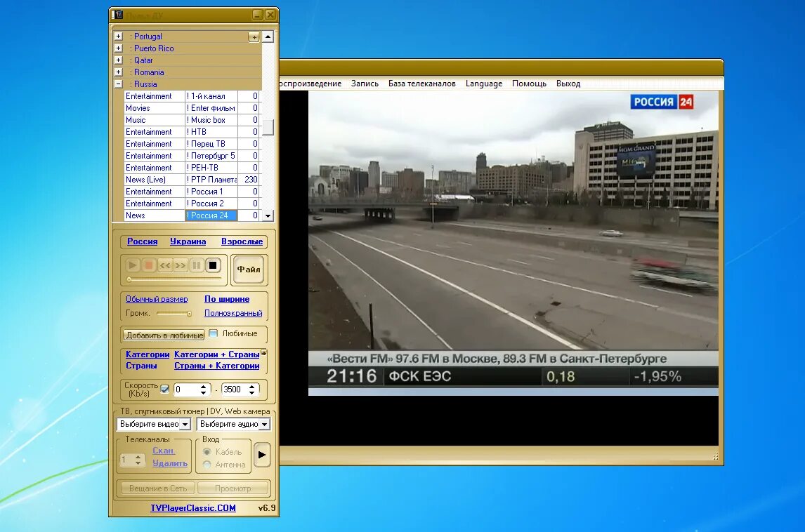Select the Антенна radio button

tap(207, 465)
